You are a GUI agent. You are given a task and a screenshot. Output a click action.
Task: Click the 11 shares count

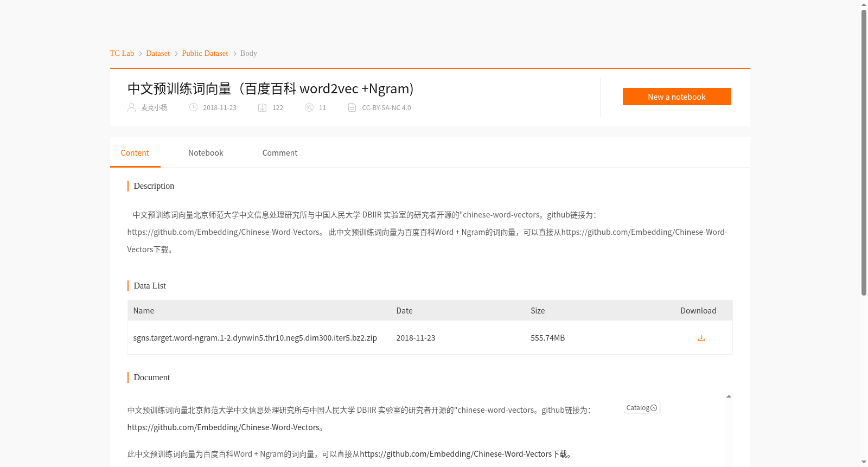pyautogui.click(x=322, y=107)
